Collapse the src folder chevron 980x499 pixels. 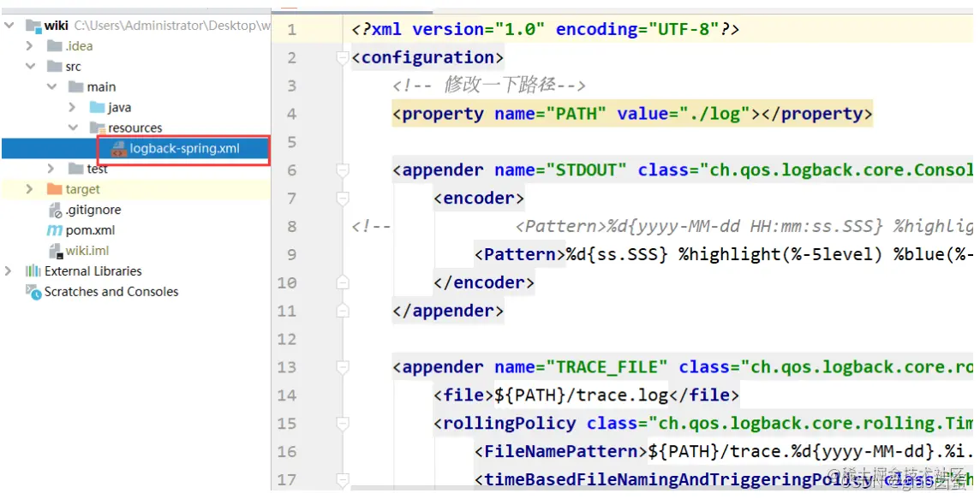coord(30,66)
